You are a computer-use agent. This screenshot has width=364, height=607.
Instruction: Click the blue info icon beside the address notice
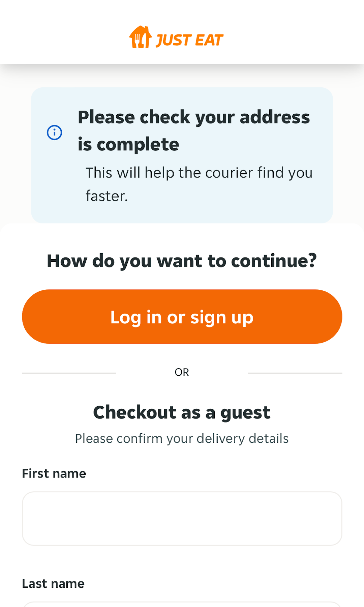pyautogui.click(x=55, y=133)
